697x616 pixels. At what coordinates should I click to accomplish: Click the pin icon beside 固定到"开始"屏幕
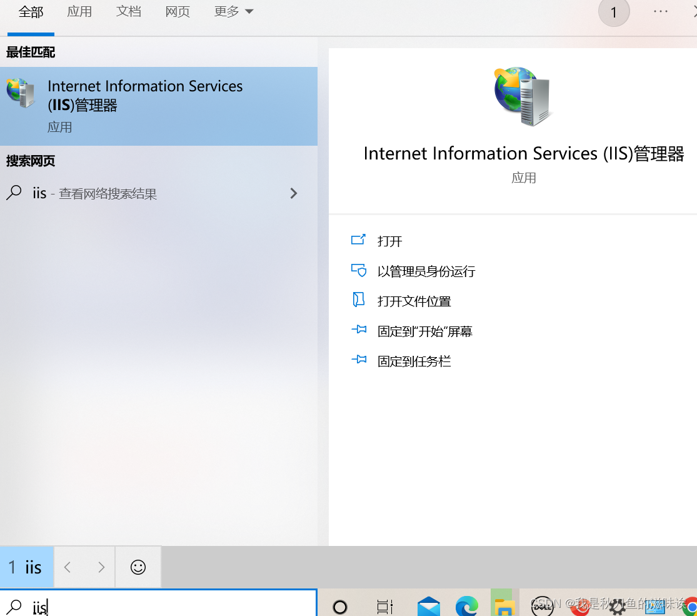point(359,330)
